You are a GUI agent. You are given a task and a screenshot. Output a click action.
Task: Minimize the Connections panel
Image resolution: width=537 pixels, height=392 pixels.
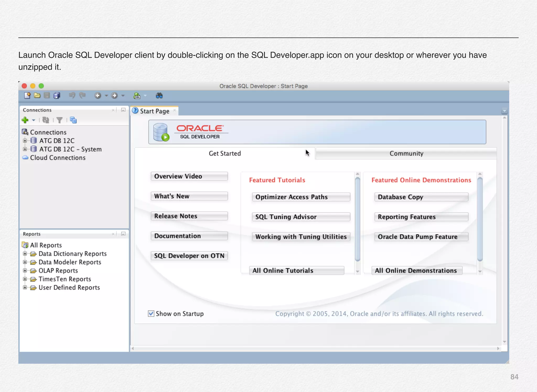(123, 110)
